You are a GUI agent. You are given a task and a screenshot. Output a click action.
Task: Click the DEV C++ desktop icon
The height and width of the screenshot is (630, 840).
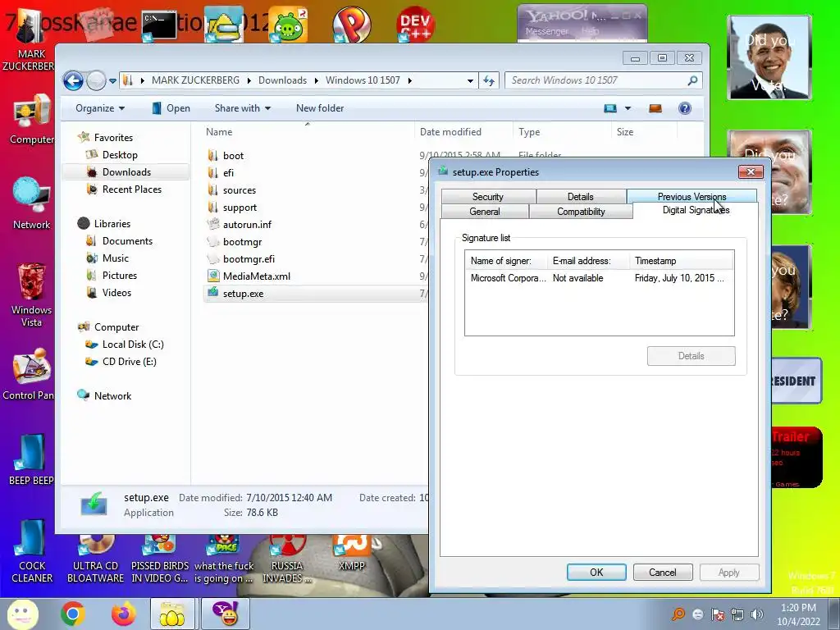coord(415,25)
